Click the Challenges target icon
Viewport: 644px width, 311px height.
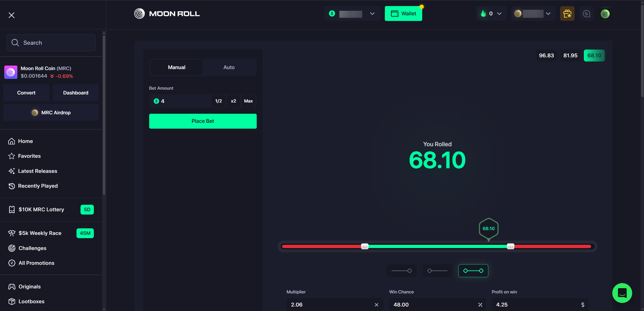(12, 248)
